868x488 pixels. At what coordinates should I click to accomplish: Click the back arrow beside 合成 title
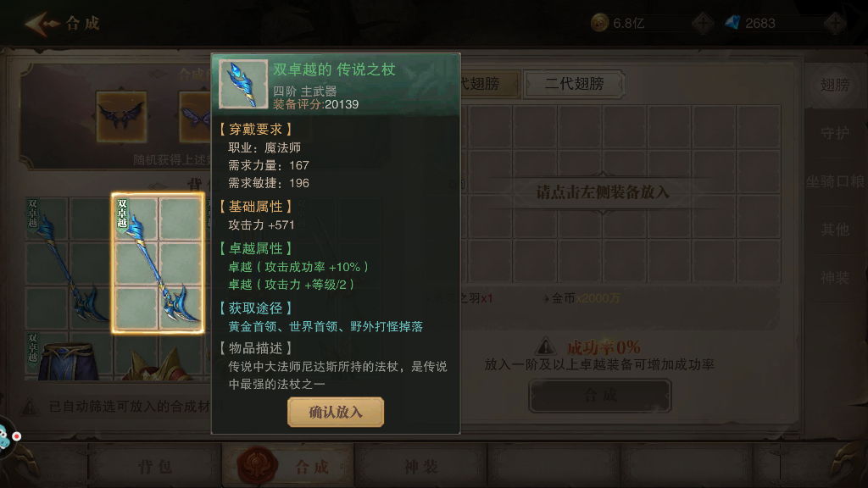pyautogui.click(x=42, y=23)
